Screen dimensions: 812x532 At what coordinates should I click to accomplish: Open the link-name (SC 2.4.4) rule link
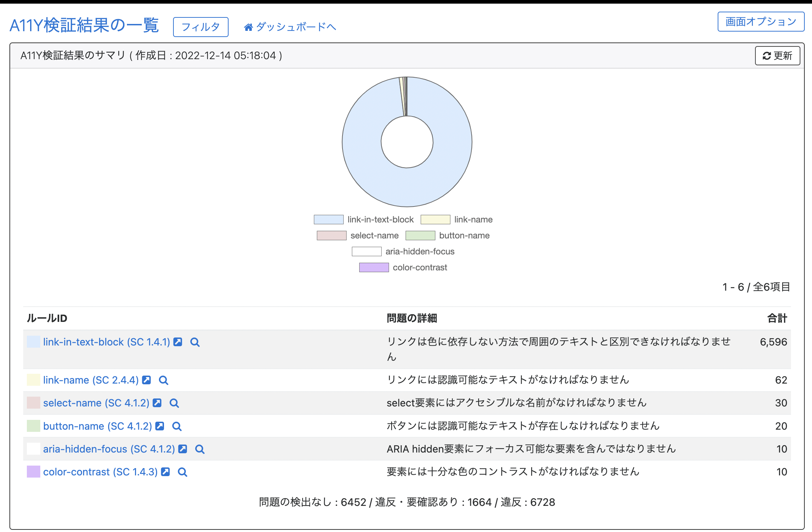tap(90, 380)
